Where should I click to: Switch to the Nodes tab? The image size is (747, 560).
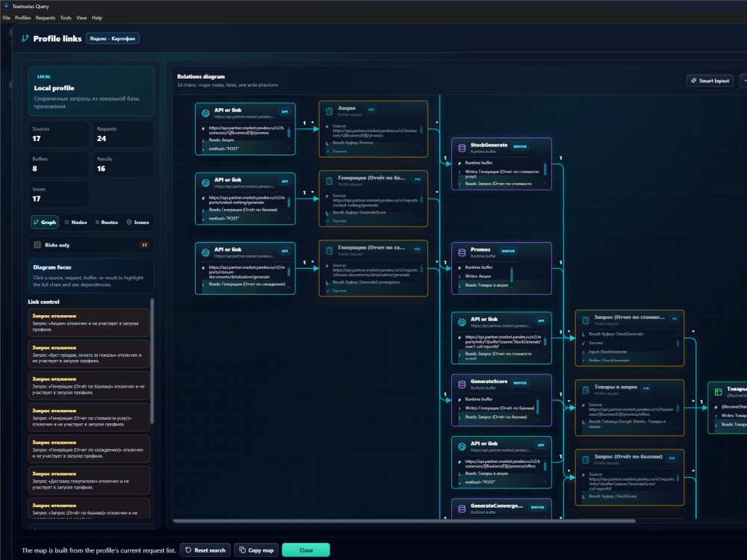(x=75, y=222)
